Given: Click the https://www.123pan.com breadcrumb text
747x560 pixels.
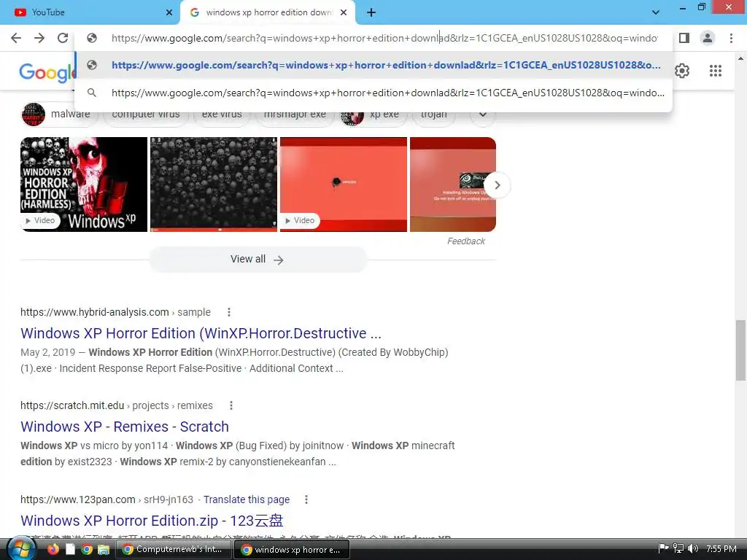Looking at the screenshot, I should pyautogui.click(x=78, y=499).
